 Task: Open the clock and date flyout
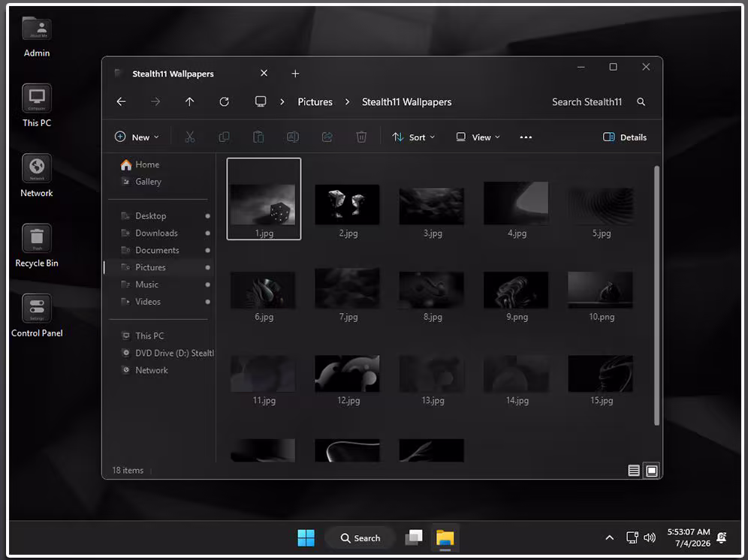coord(689,537)
